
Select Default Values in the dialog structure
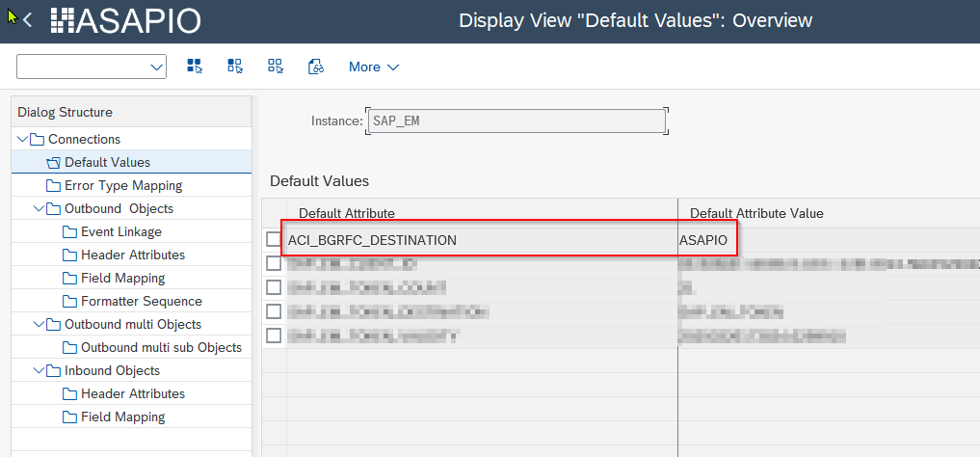107,162
